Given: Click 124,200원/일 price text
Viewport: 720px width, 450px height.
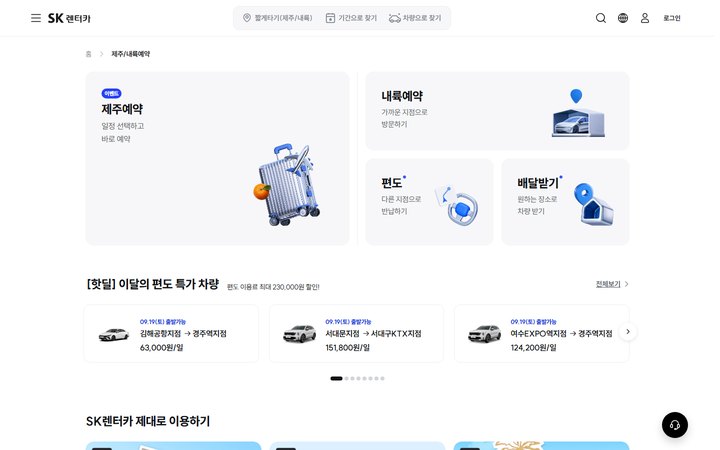Looking at the screenshot, I should click(533, 348).
